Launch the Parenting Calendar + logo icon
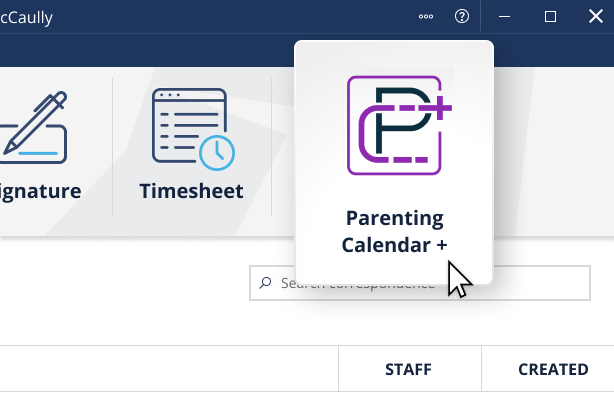Viewport: 614px width, 408px height. pos(394,123)
